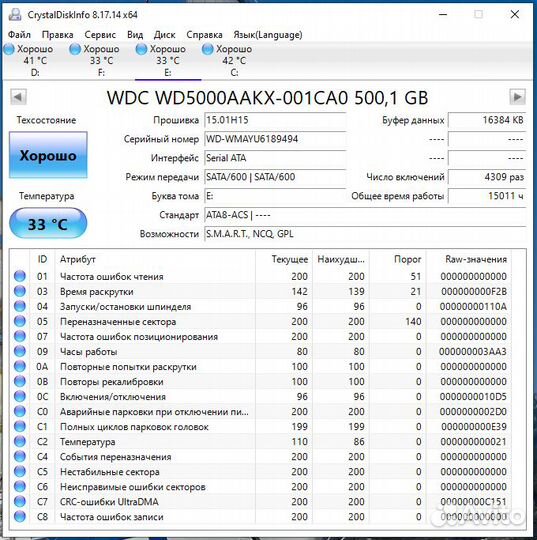Click status orb for Аварийные парковки row
This screenshot has height=540, width=537.
20,412
